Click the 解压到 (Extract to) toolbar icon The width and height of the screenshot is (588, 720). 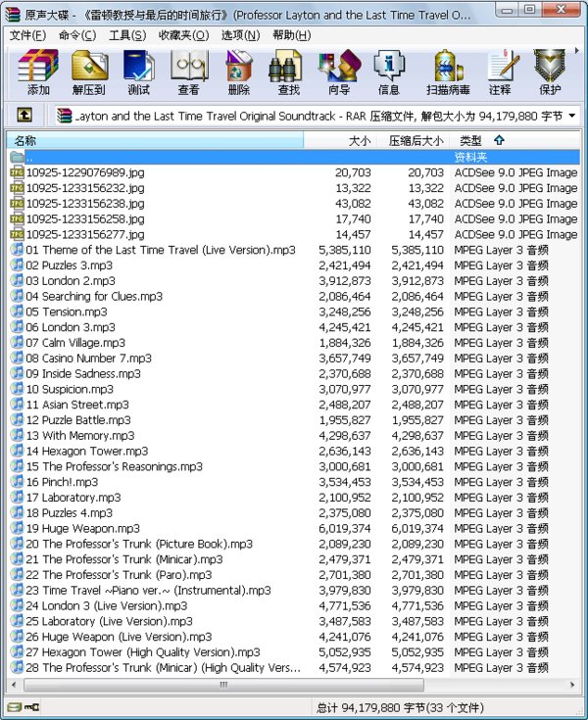89,73
